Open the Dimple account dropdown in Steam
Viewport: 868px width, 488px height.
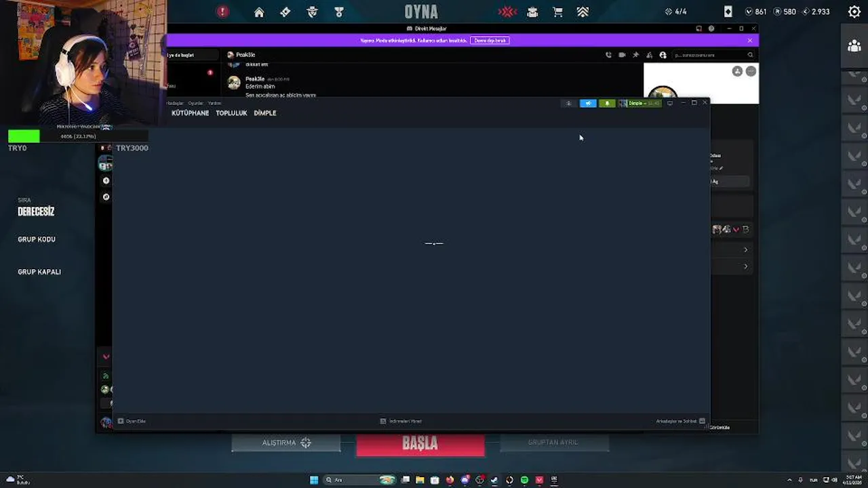pyautogui.click(x=639, y=103)
